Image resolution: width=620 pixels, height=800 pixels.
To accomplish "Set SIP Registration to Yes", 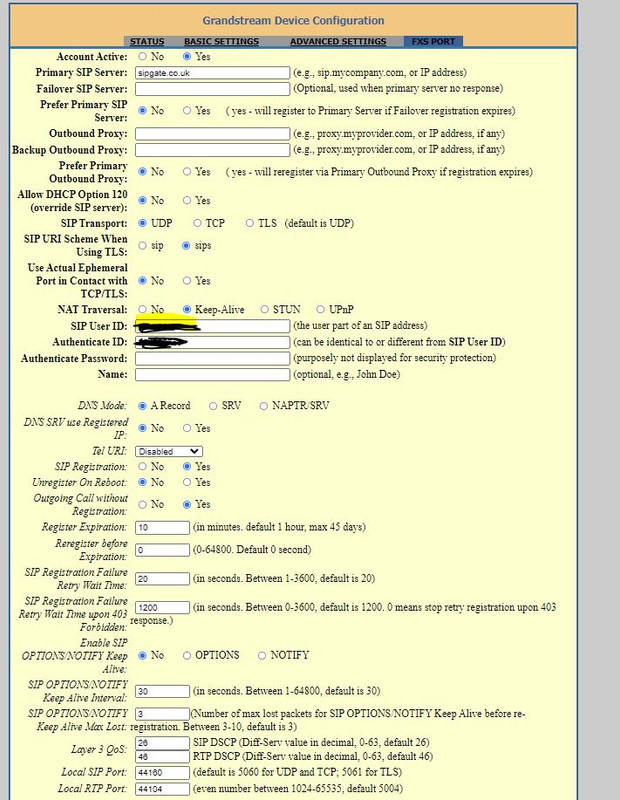I will 187,467.
